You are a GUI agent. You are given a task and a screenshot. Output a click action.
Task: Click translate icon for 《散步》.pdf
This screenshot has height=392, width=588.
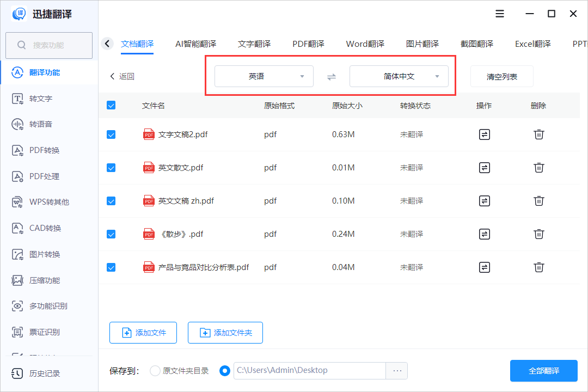pos(485,234)
